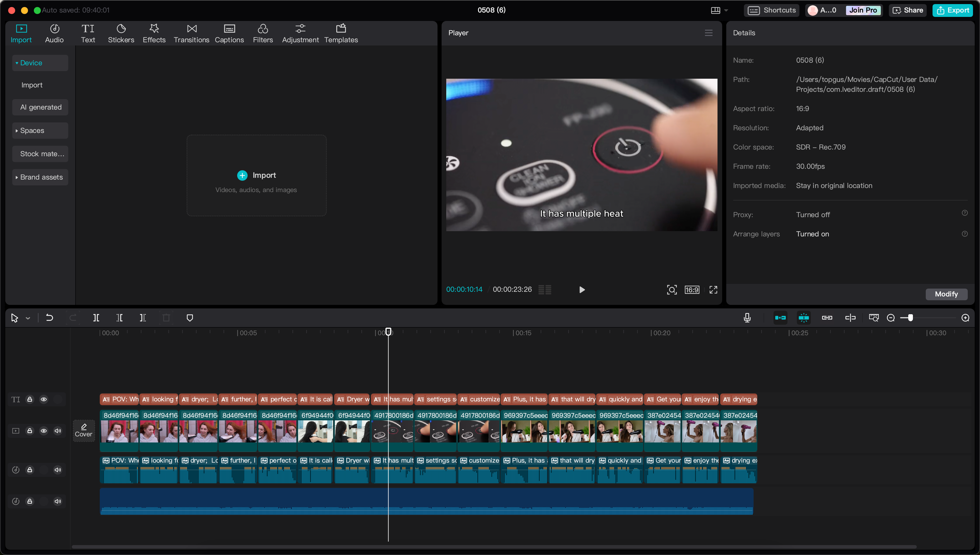Split the clip at the playhead

point(96,317)
